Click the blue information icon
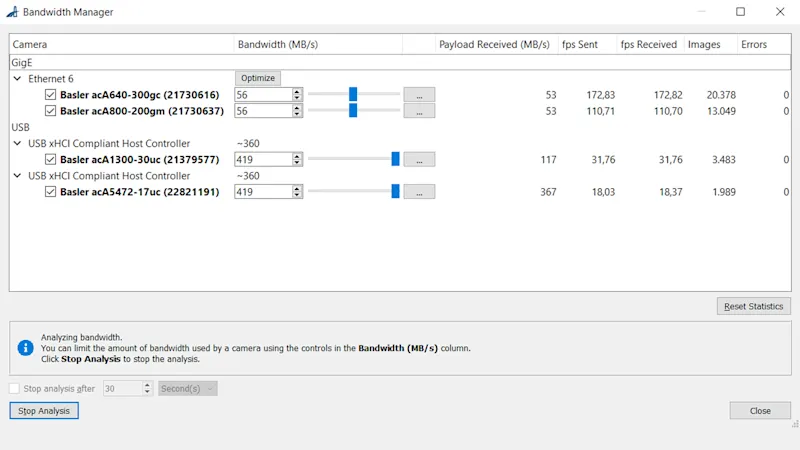This screenshot has width=800, height=450. 26,348
